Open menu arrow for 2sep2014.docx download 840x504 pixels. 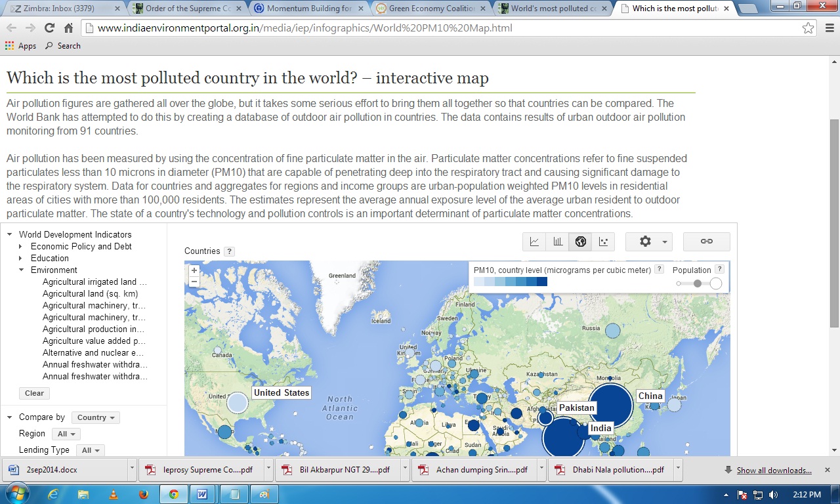pyautogui.click(x=132, y=470)
